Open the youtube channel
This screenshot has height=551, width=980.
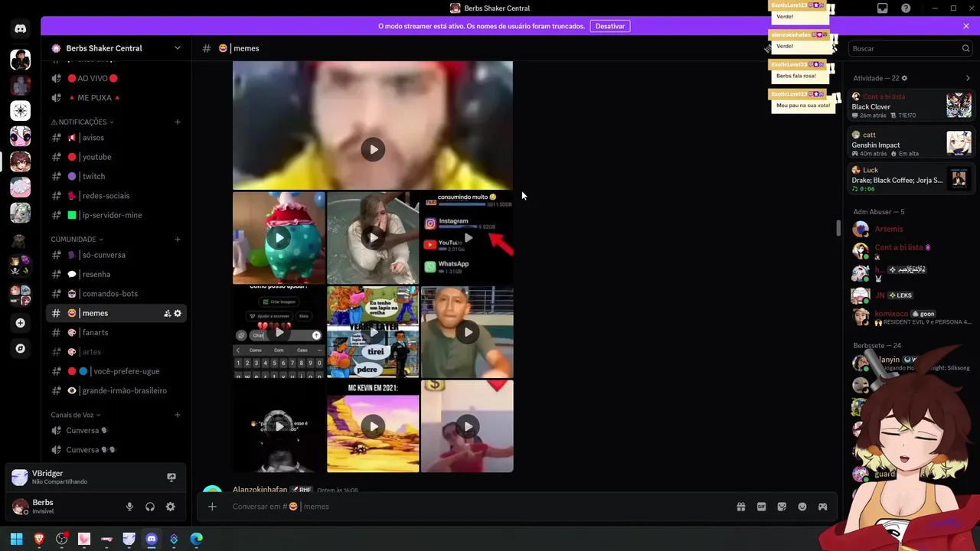tap(117, 157)
